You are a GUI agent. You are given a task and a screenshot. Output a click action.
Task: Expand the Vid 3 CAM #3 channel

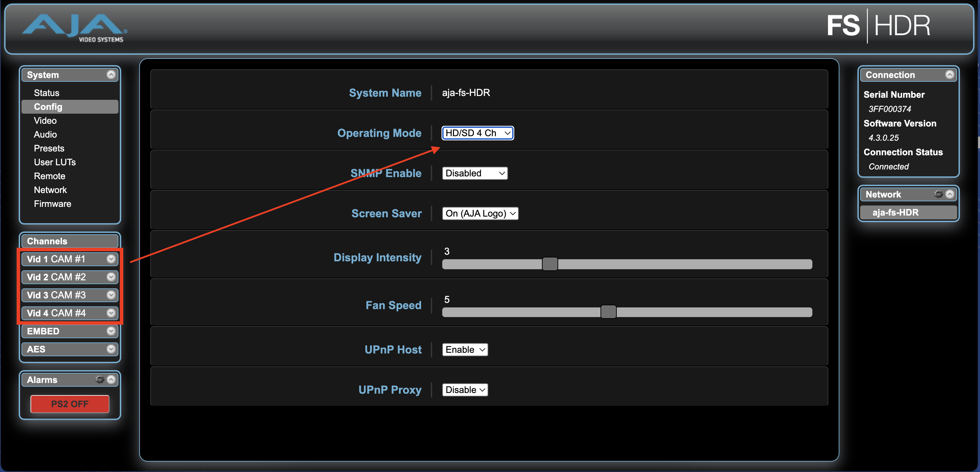click(x=111, y=295)
